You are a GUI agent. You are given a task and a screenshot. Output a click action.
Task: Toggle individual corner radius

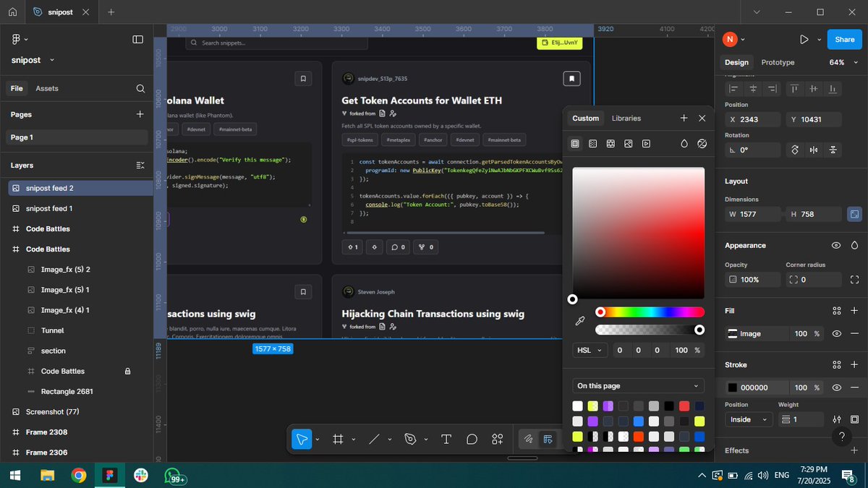(854, 280)
